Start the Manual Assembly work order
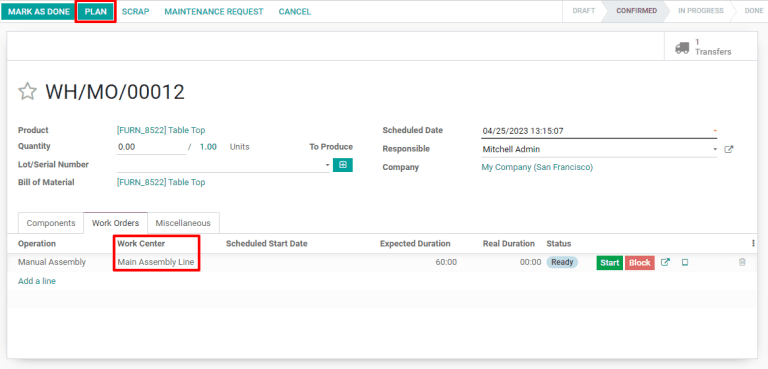The image size is (768, 369). point(610,263)
